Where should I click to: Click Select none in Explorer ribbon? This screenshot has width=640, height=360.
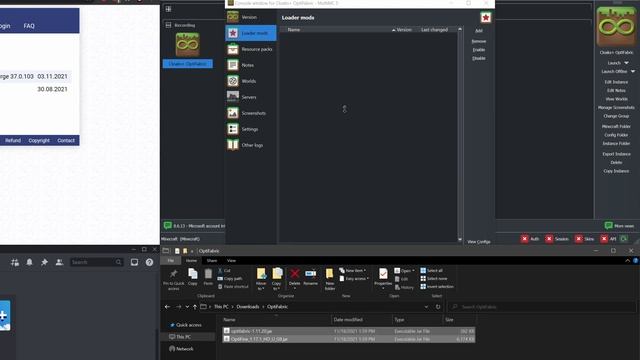click(433, 278)
